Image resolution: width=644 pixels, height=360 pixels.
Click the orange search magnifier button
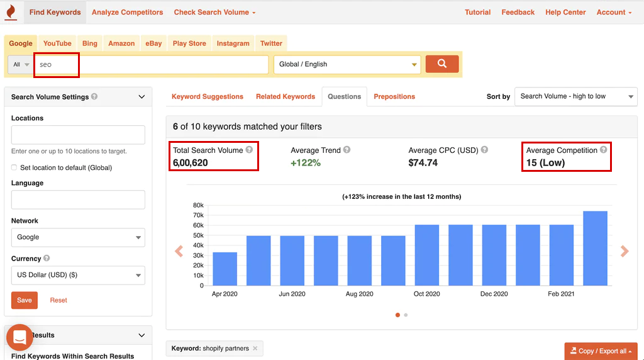(x=442, y=64)
